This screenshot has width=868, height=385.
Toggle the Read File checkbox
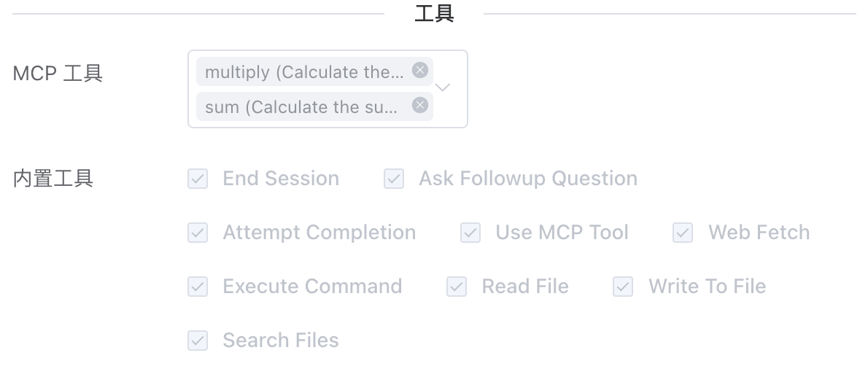pos(457,287)
